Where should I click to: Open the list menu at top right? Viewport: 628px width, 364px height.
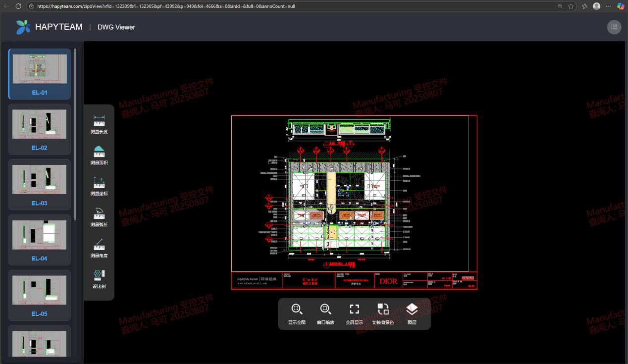click(614, 27)
